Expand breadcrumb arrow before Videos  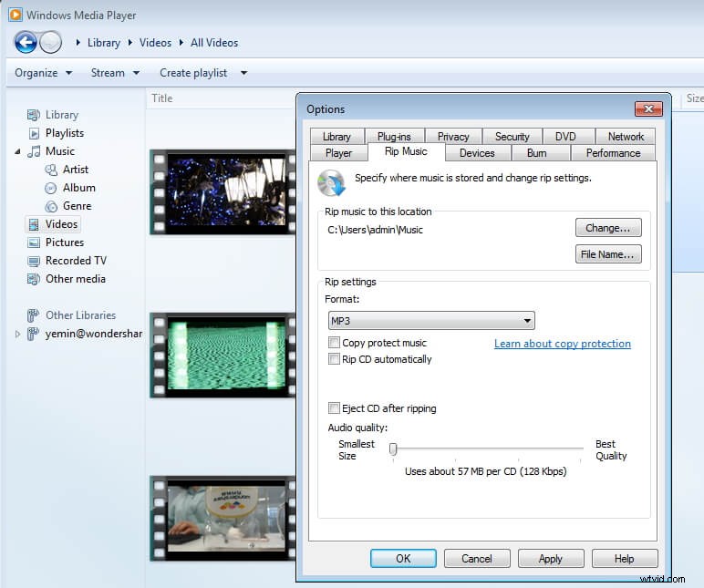pyautogui.click(x=130, y=43)
